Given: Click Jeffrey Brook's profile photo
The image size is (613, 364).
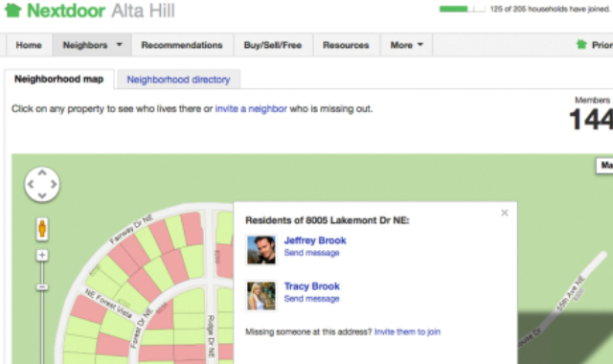Looking at the screenshot, I should point(261,250).
